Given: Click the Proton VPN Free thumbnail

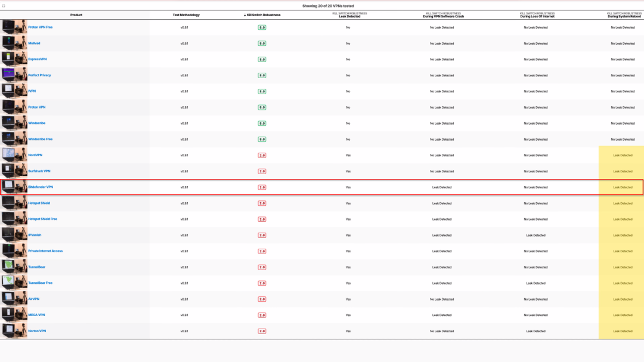Looking at the screenshot, I should (14, 27).
